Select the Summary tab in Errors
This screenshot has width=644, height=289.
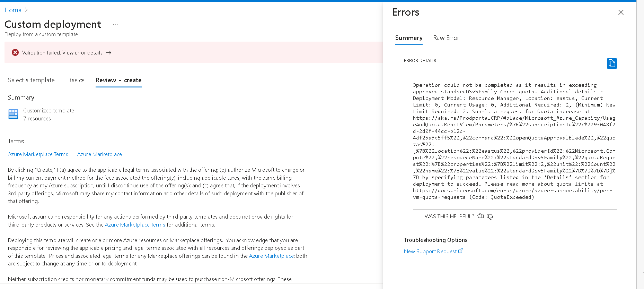[409, 38]
